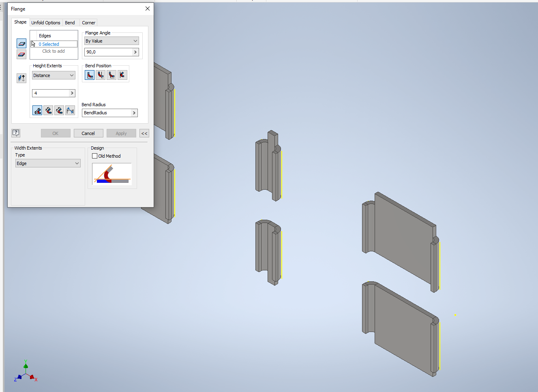
Task: Select the loop select mode icon
Action: pos(21,54)
